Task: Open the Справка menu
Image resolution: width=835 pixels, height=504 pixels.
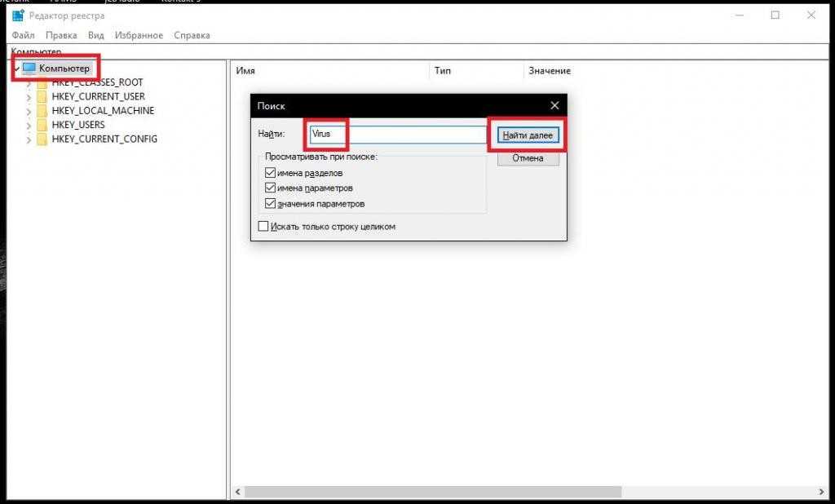Action: (192, 35)
